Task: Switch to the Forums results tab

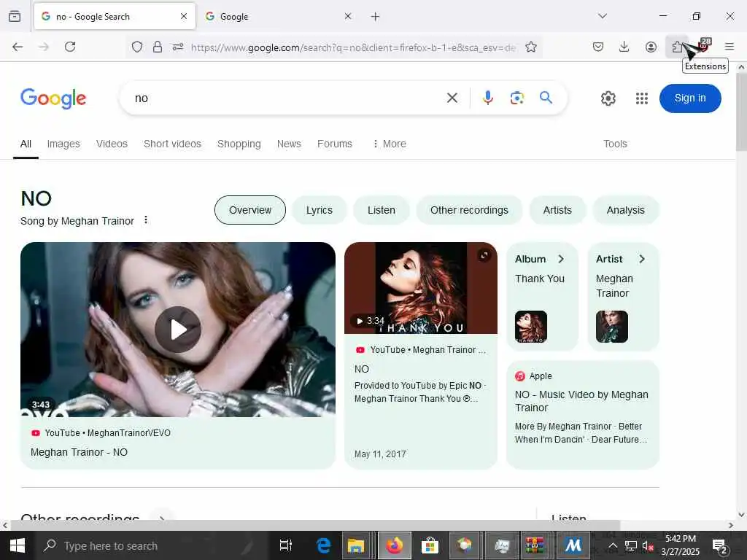Action: click(335, 144)
